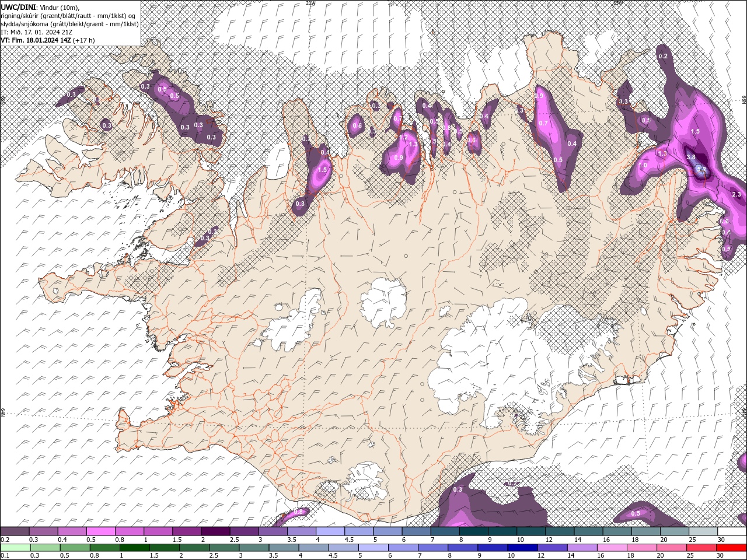Image resolution: width=747 pixels, height=560 pixels.
Task: Click the 'IT: Mið. 17. 01. 2024 21Z' line
Action: (37, 32)
